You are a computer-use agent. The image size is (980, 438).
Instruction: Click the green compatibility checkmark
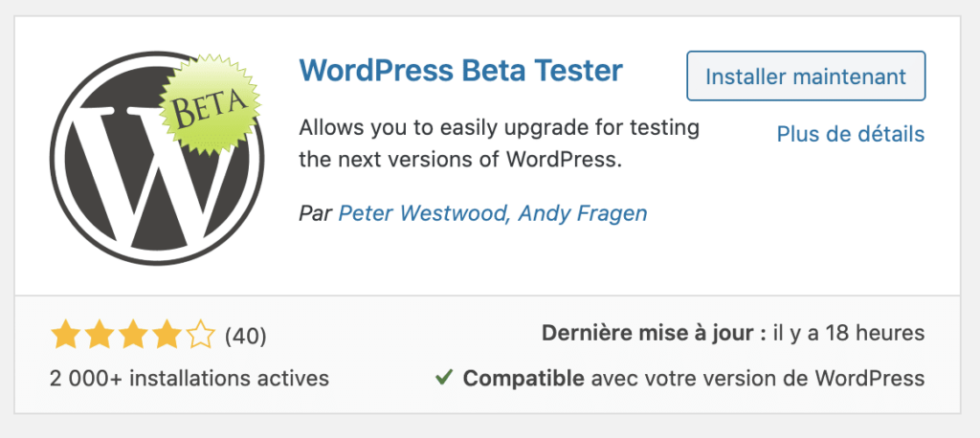444,378
